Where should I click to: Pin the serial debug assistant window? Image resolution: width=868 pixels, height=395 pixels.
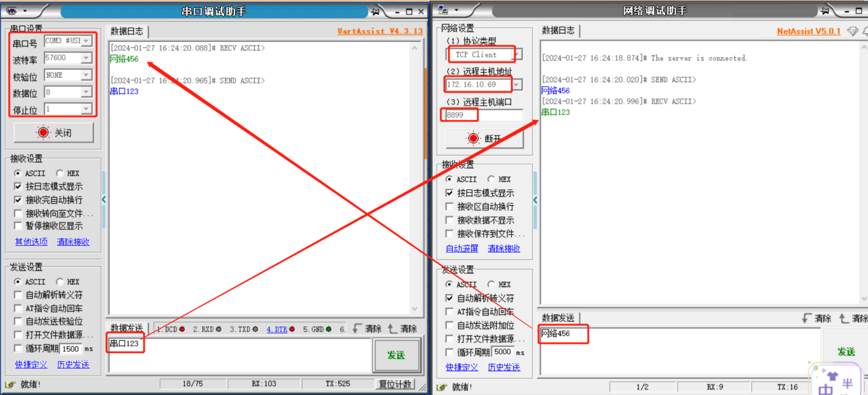[x=375, y=11]
